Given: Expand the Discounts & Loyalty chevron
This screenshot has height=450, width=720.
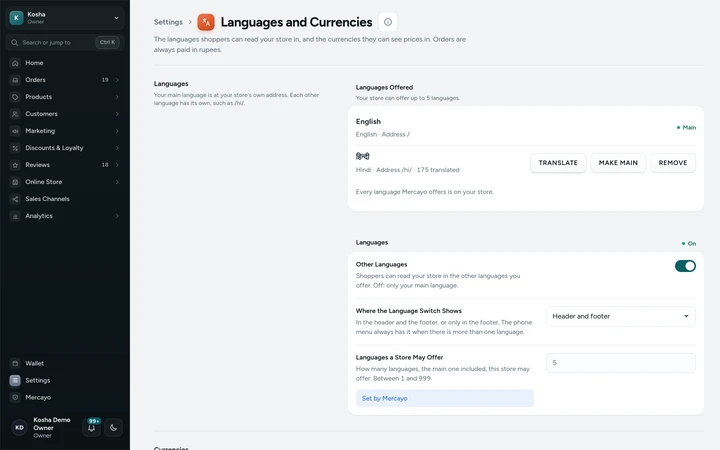Looking at the screenshot, I should pos(117,148).
